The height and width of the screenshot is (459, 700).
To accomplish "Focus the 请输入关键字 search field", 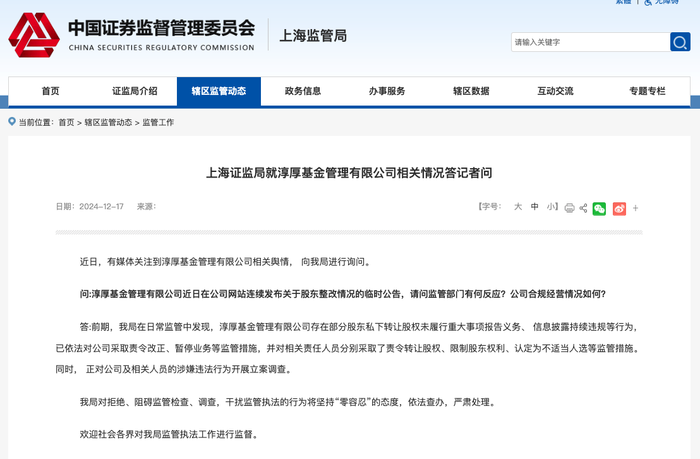I will click(x=590, y=42).
